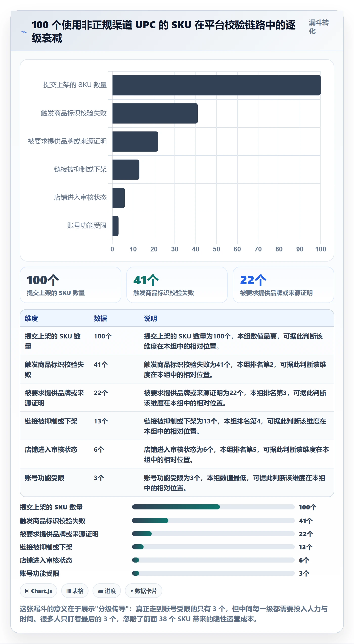The height and width of the screenshot is (644, 354).
Task: Click the progress bar for 链接被抑制或下架
Action: tap(213, 547)
